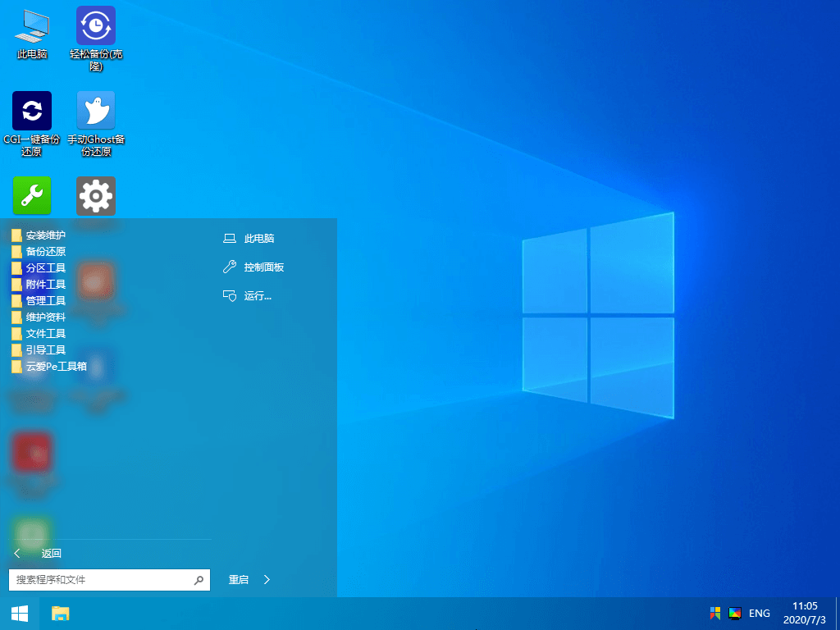Expand the 备份还原 program folder
The height and width of the screenshot is (630, 840).
[45, 252]
